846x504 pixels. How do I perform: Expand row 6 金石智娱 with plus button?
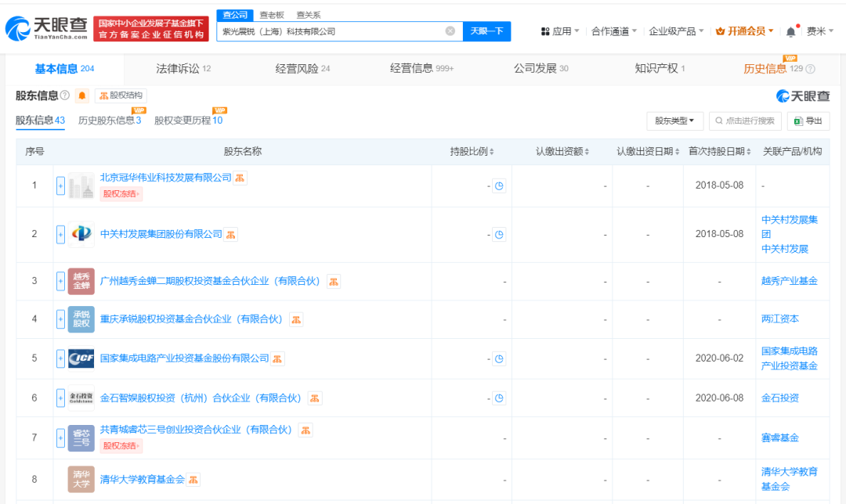coord(60,398)
